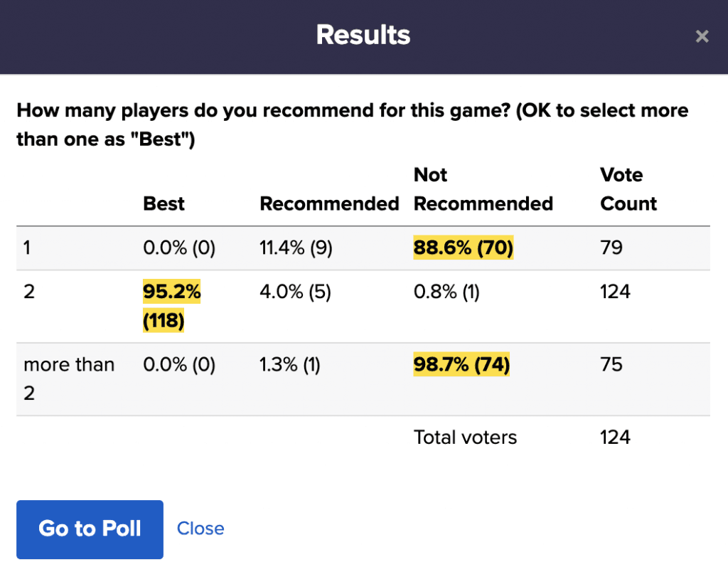The width and height of the screenshot is (728, 562).
Task: Click the highlighted 95.2% (118) cell
Action: (171, 307)
